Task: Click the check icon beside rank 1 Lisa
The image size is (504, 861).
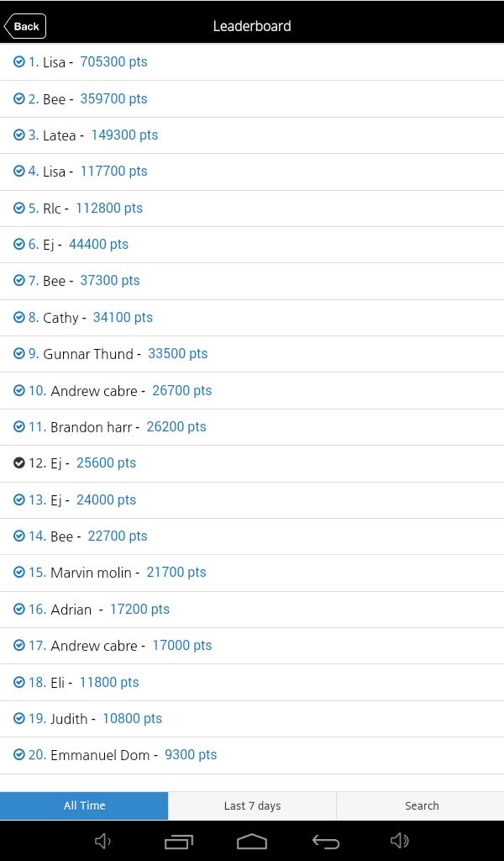Action: [x=19, y=61]
